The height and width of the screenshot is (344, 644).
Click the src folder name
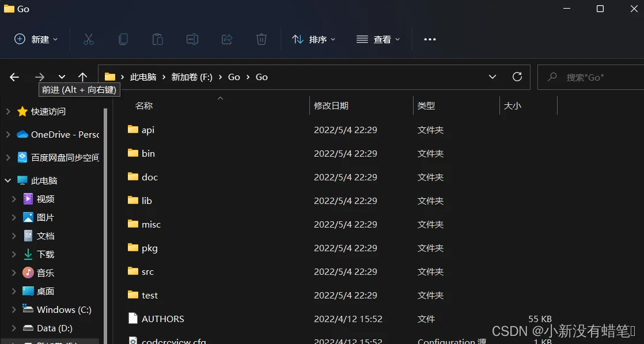147,271
